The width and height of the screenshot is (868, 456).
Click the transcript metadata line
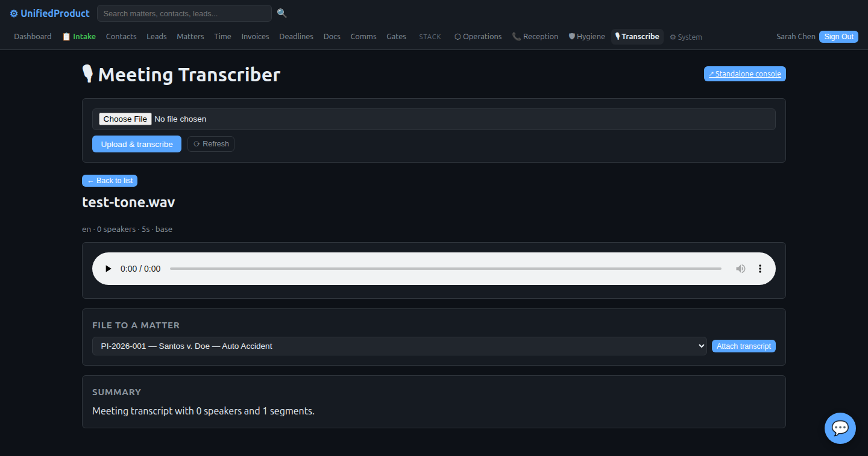click(127, 230)
